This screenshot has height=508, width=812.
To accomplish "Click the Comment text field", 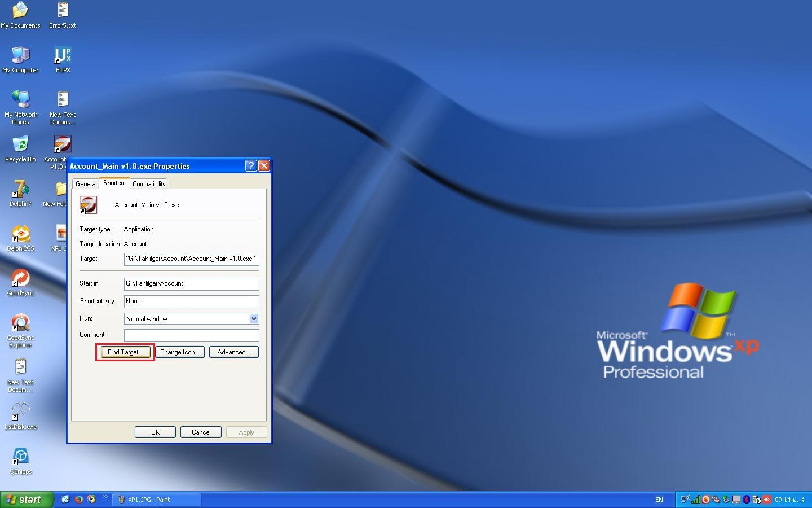I will tap(192, 335).
